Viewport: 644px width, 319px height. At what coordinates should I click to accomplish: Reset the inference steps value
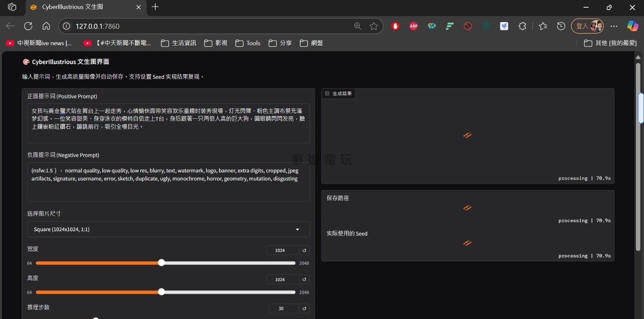click(304, 309)
